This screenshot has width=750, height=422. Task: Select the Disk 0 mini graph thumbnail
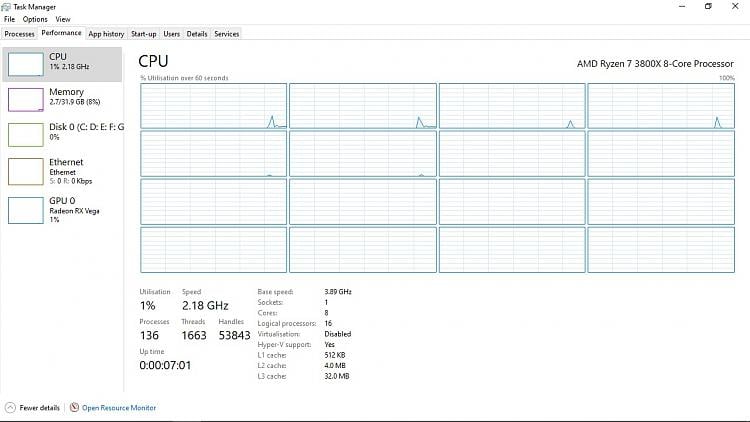[x=26, y=134]
